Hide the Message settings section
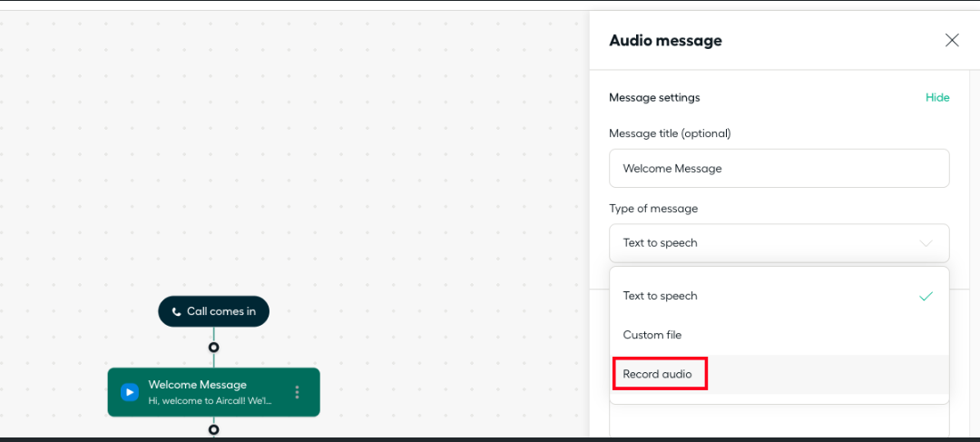Image resolution: width=980 pixels, height=442 pixels. click(x=936, y=97)
